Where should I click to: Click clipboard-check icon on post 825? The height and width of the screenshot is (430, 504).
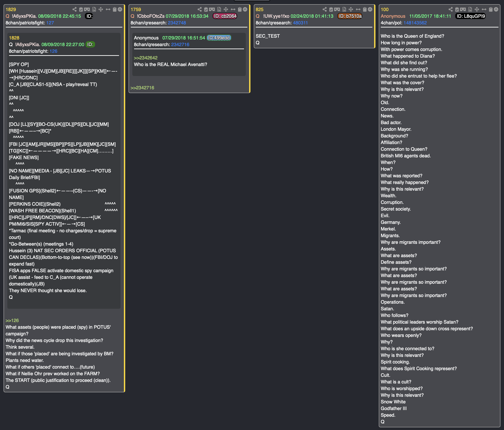331,10
